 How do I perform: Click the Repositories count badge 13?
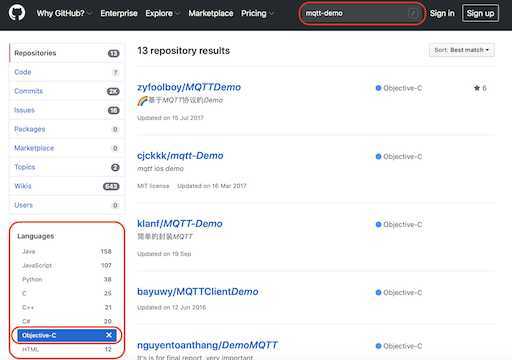[113, 53]
